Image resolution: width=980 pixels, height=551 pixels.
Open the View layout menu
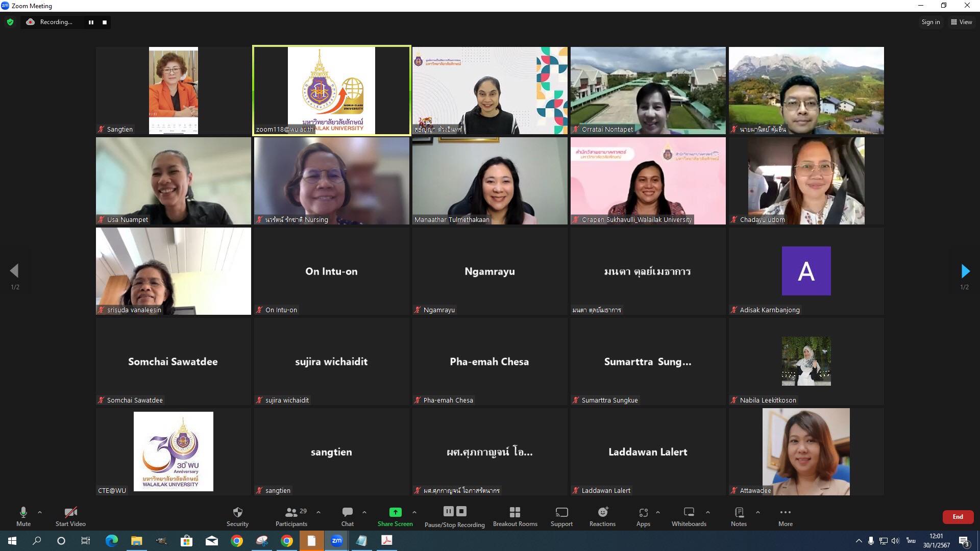(x=962, y=22)
